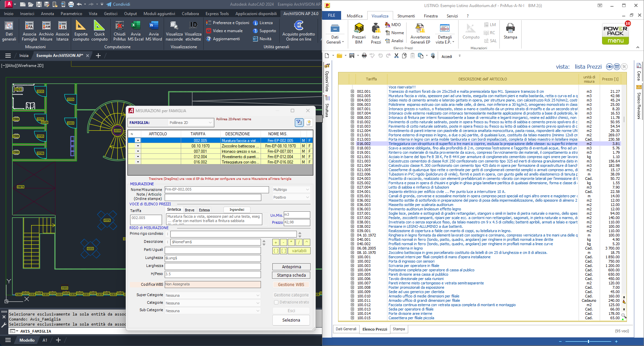Click the Ingrandisci button
This screenshot has height=346, width=644.
click(237, 210)
